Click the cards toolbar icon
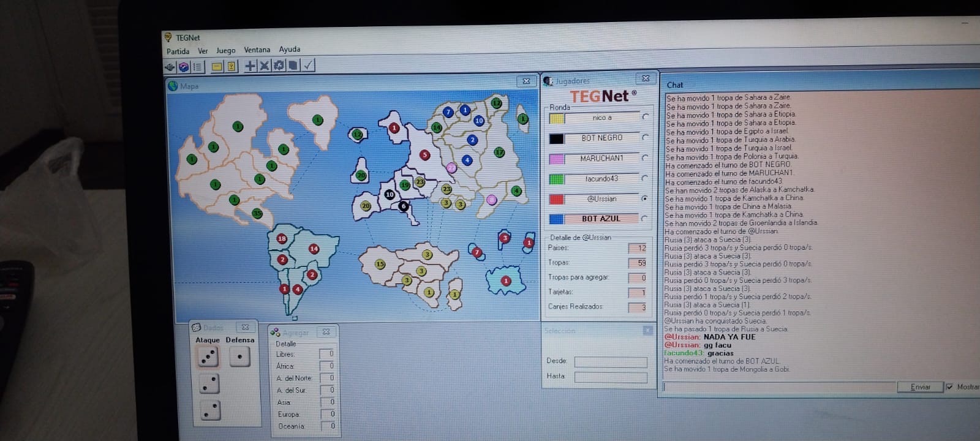The image size is (980, 441). coord(293,66)
